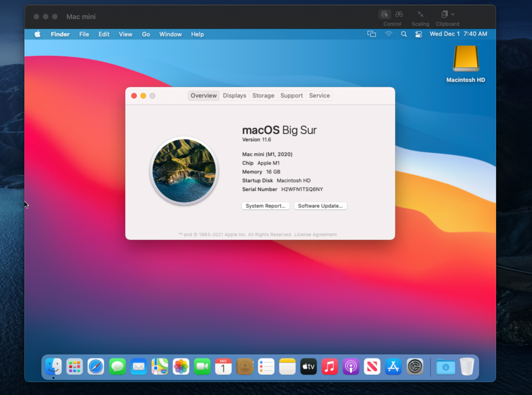Open the Podcasts app

pos(351,366)
